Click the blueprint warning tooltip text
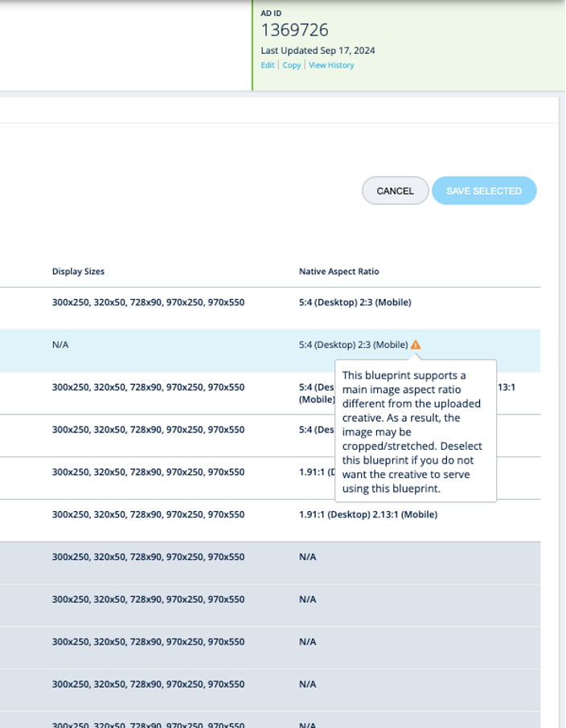 415,431
